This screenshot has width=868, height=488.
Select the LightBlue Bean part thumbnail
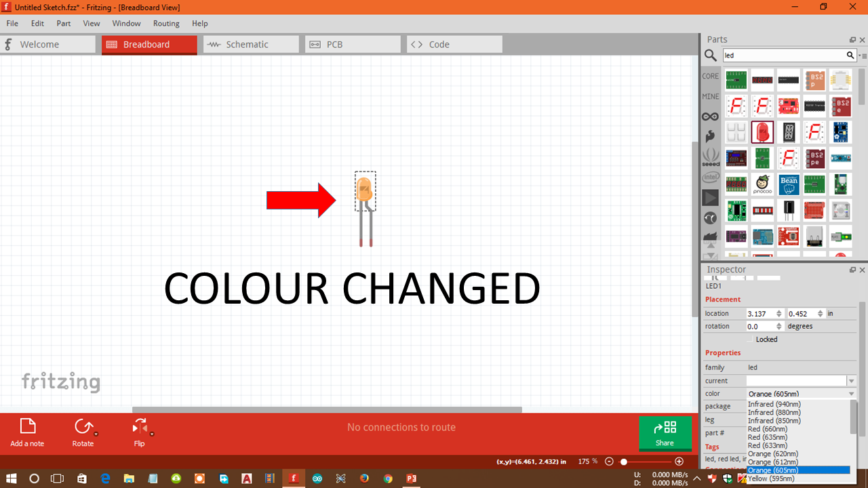tap(789, 184)
